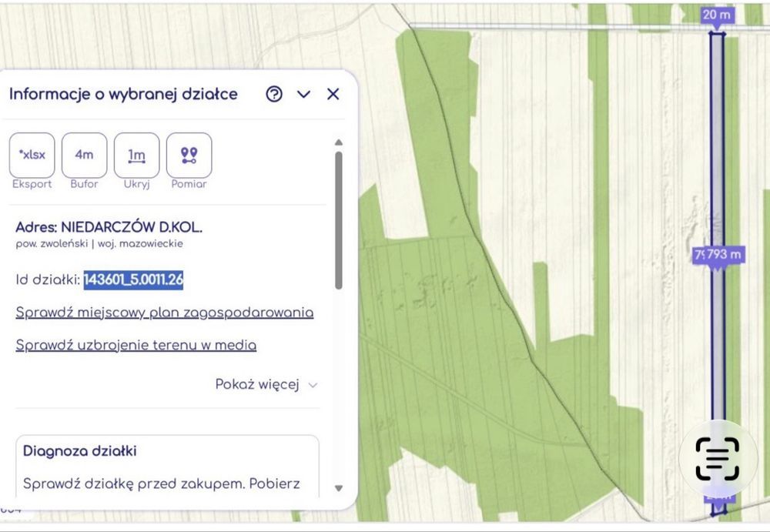Click the 20 m measurement label
Screen dimensions: 770x532
coord(717,15)
